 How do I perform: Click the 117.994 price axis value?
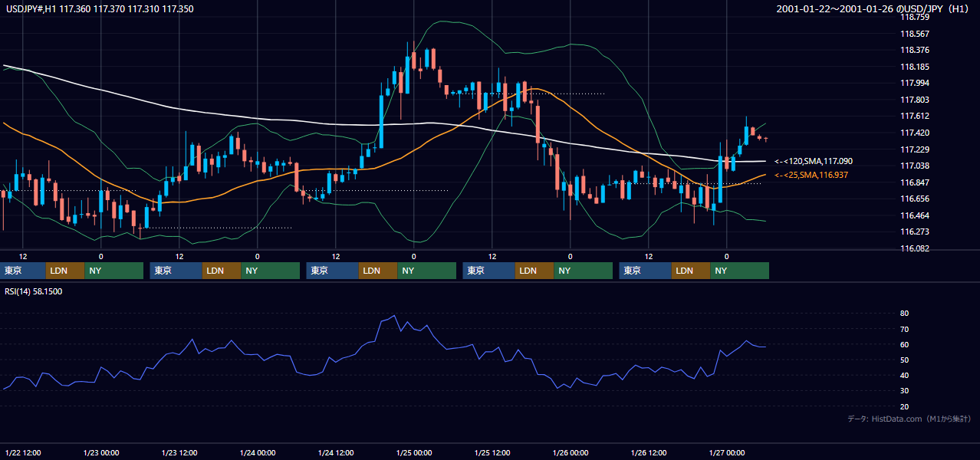click(x=913, y=83)
